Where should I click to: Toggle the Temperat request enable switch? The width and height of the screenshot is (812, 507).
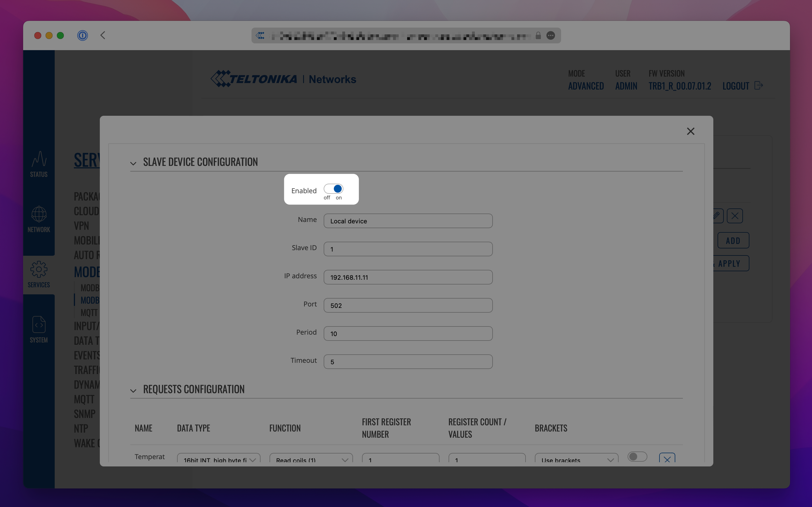click(637, 456)
